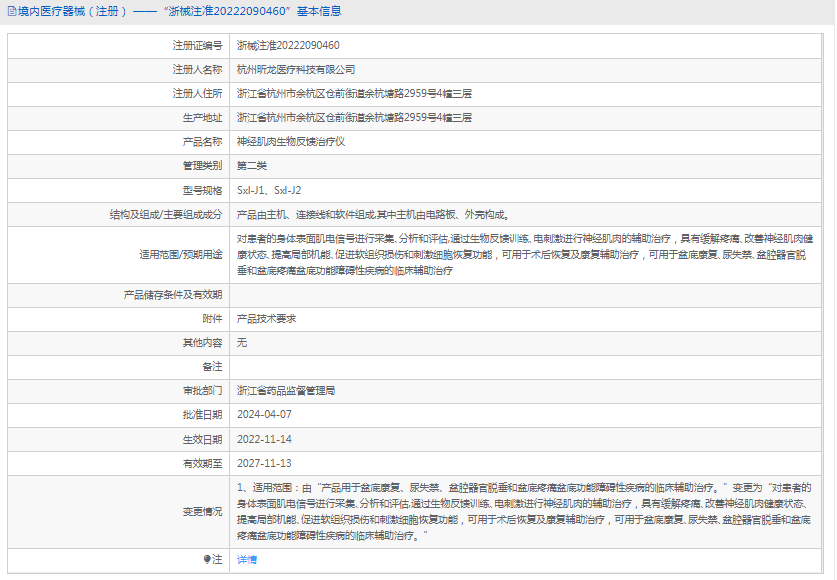Click the header title 境内医疗器械（注册）基本信息
Image resolution: width=837 pixels, height=580 pixels.
(180, 11)
